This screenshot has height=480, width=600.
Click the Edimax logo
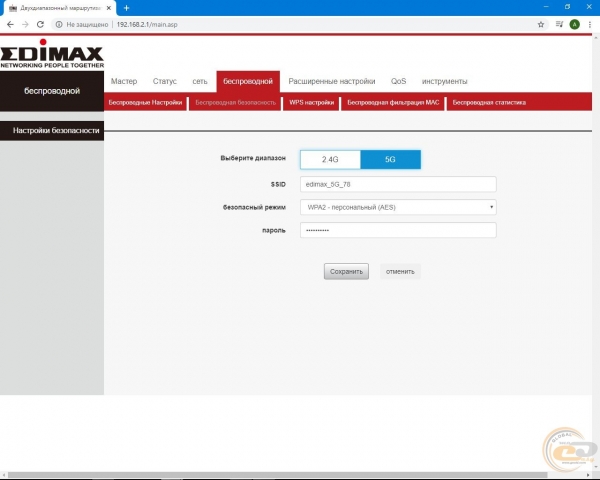click(x=52, y=54)
